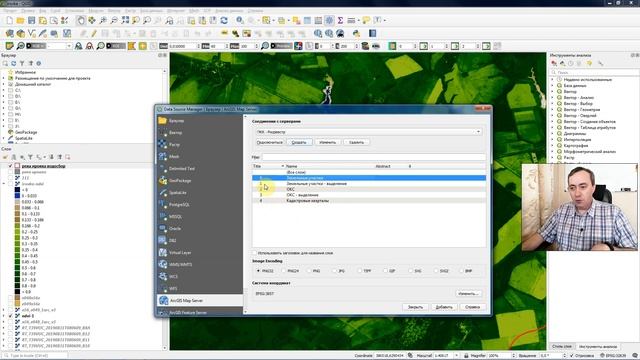Click the Добавить button in the dialog
Screen dimensions: 640x360
click(444, 307)
